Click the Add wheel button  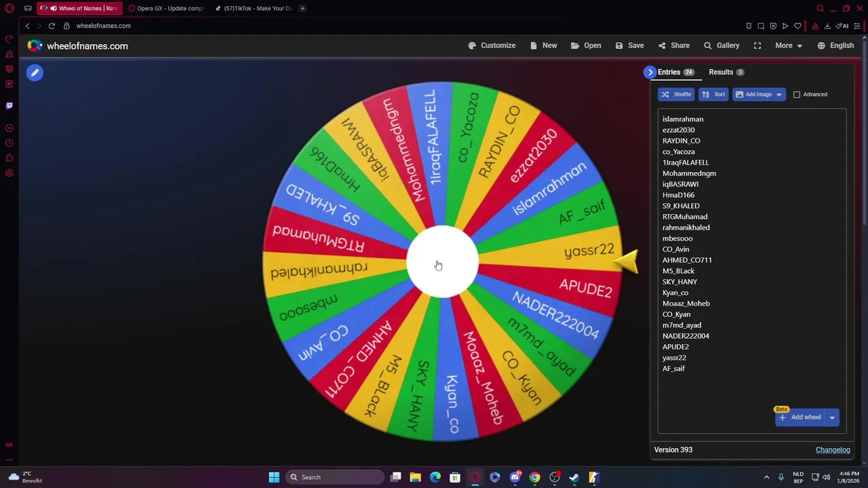coord(800,418)
